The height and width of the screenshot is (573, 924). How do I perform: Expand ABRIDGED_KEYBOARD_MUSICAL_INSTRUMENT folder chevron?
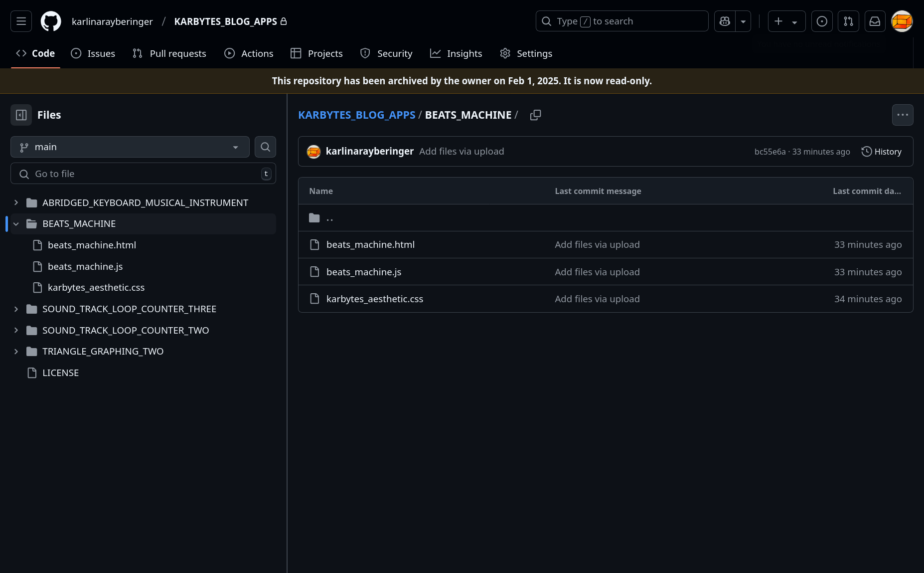point(16,202)
